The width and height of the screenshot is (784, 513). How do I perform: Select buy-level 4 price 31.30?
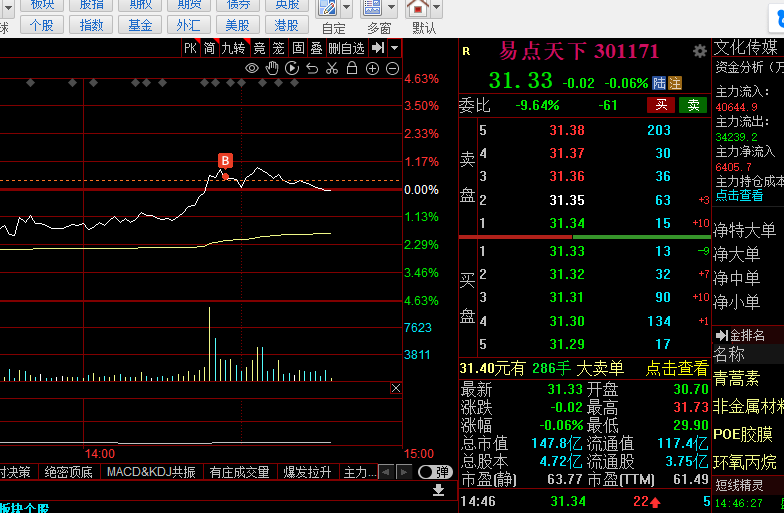567,321
